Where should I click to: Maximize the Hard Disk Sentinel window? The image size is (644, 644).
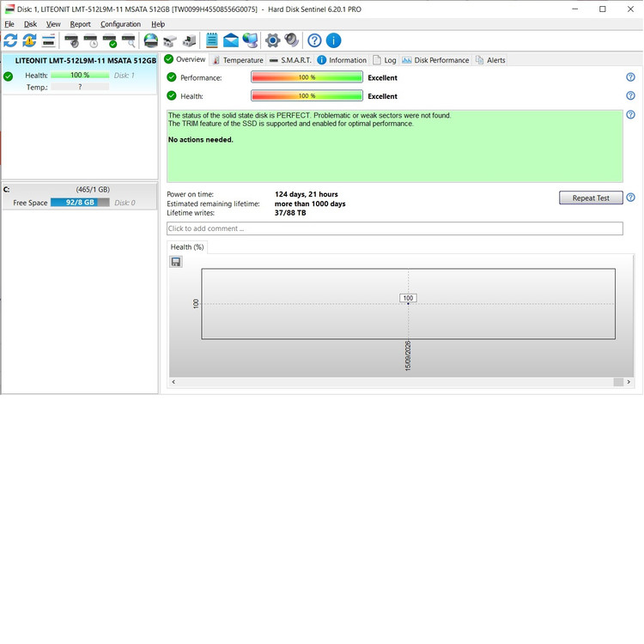(603, 9)
